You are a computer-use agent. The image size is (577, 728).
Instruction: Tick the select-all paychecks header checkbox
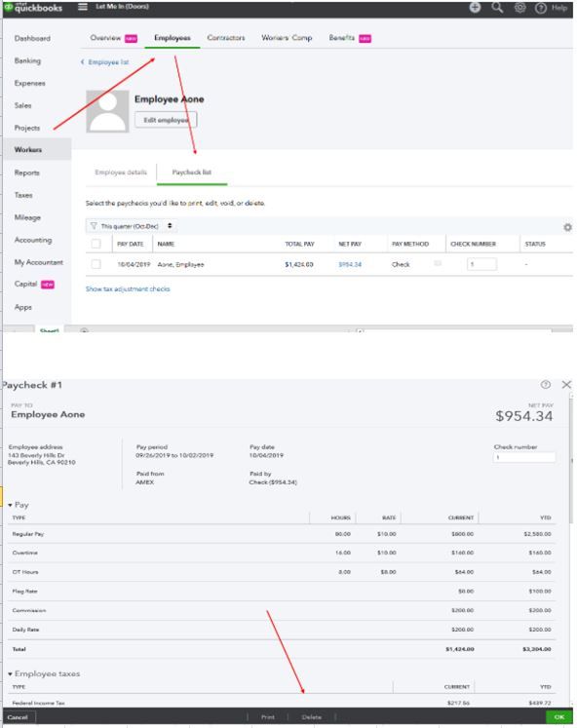click(x=96, y=244)
